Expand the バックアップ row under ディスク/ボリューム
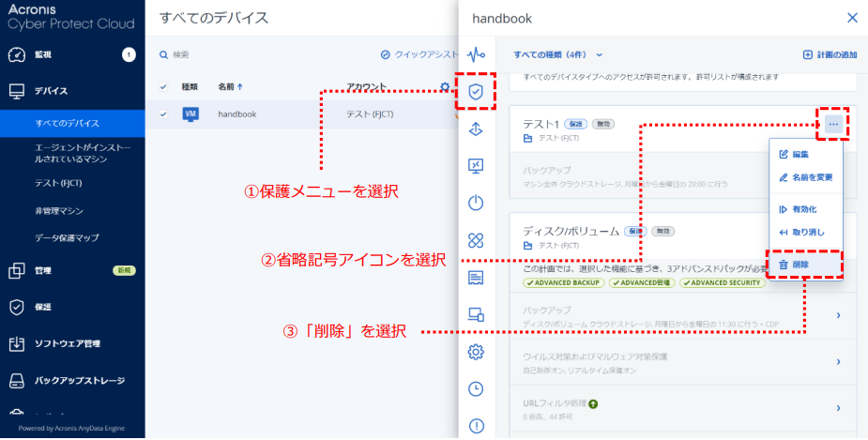The image size is (868, 440). click(838, 316)
